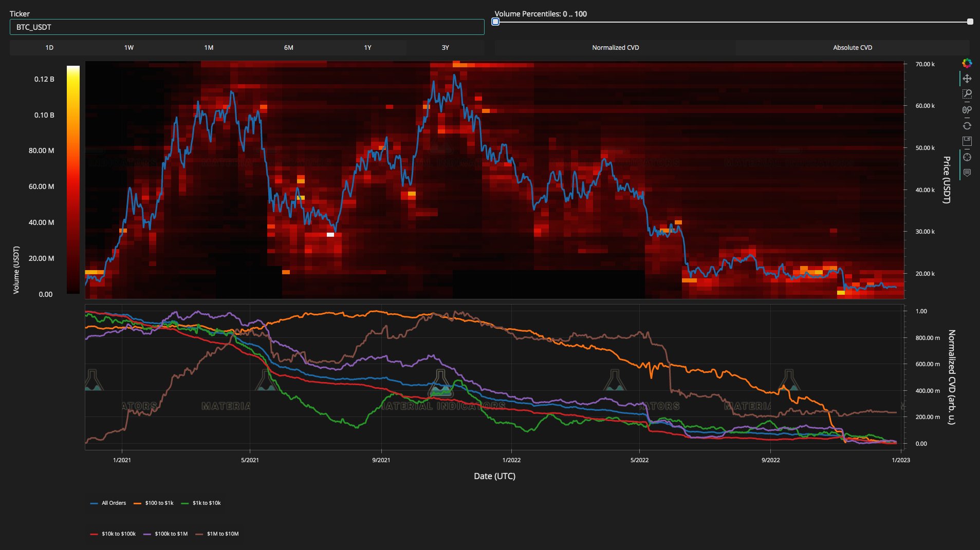Image resolution: width=980 pixels, height=550 pixels.
Task: Switch to Absolute CVD
Action: point(853,48)
